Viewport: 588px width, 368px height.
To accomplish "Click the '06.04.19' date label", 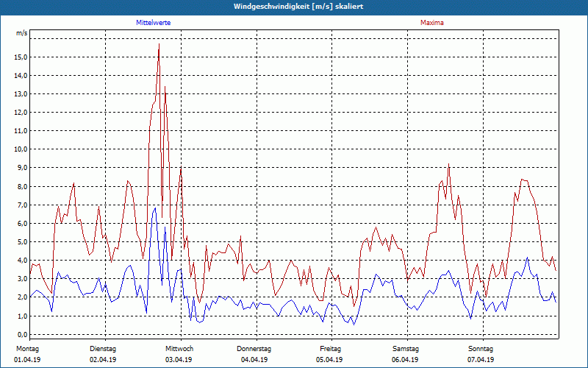I will coord(405,360).
